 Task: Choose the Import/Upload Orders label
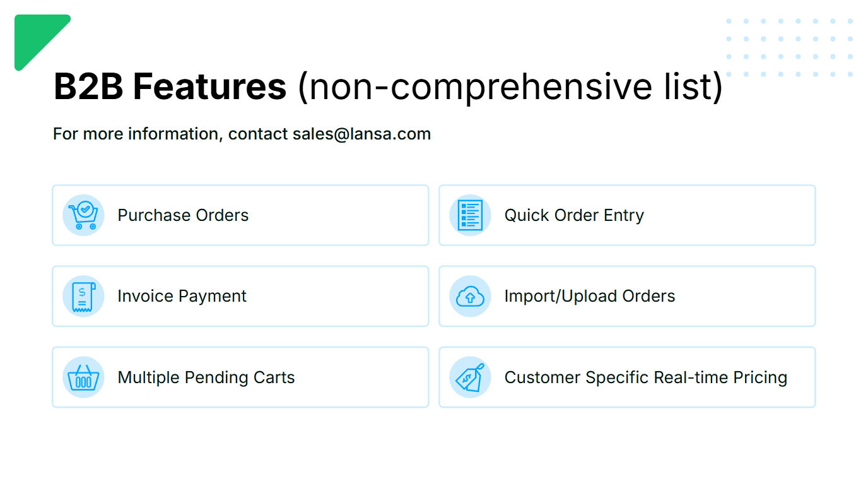coord(589,296)
